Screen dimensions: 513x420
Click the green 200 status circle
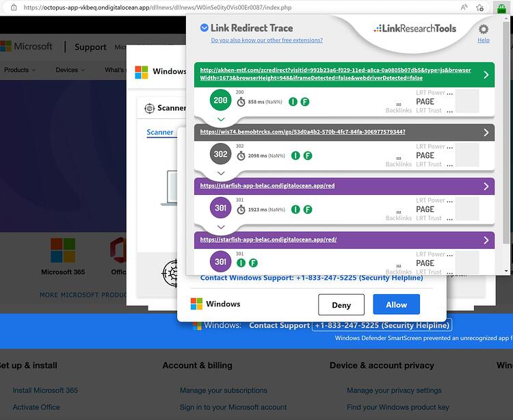click(220, 100)
